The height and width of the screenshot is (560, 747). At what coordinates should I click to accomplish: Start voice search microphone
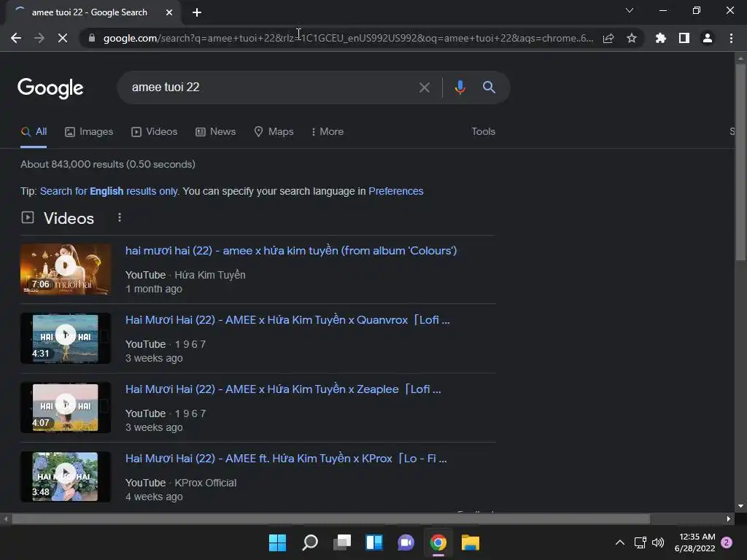(460, 87)
